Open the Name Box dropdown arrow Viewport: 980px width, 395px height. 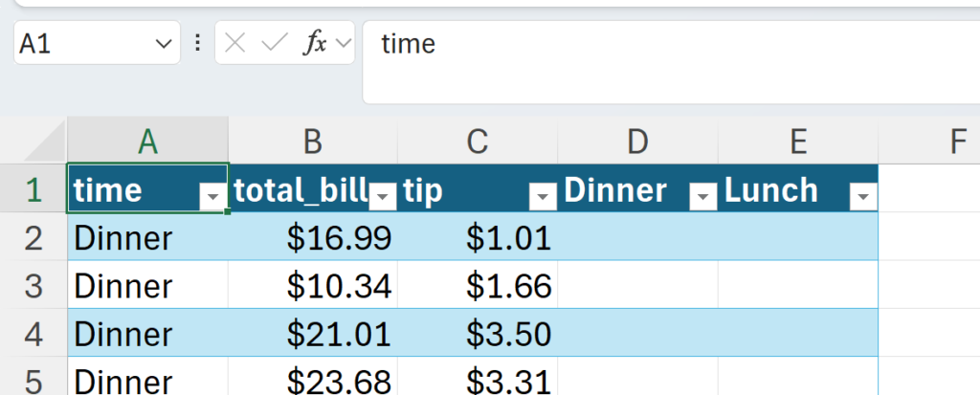(161, 44)
